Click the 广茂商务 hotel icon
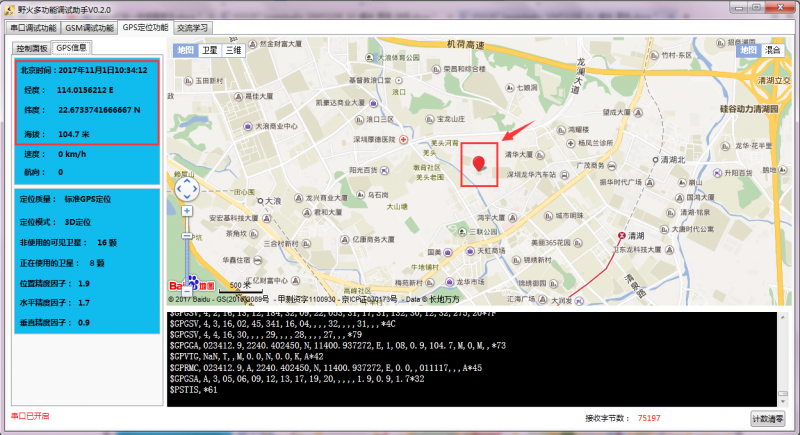The width and height of the screenshot is (800, 435). tap(612, 166)
